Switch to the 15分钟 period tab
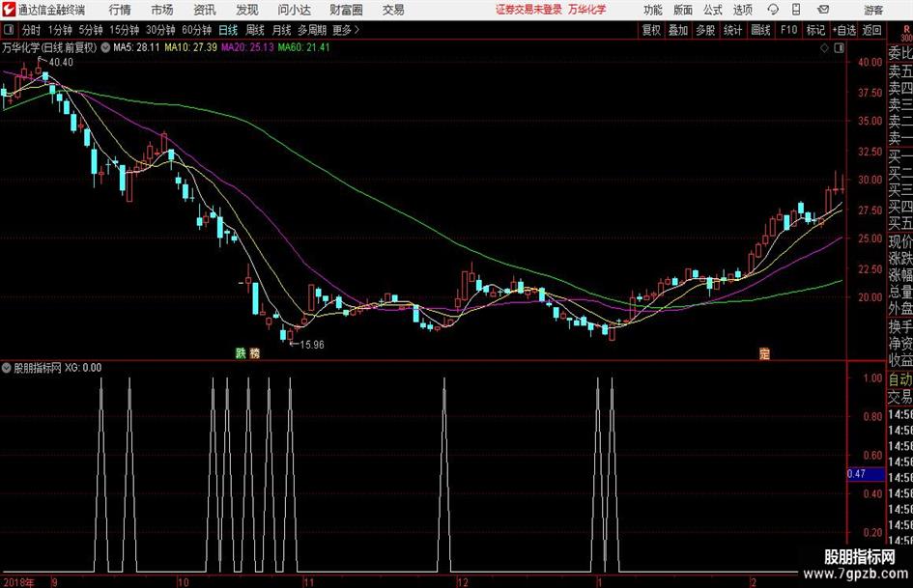The image size is (913, 588). click(x=125, y=30)
